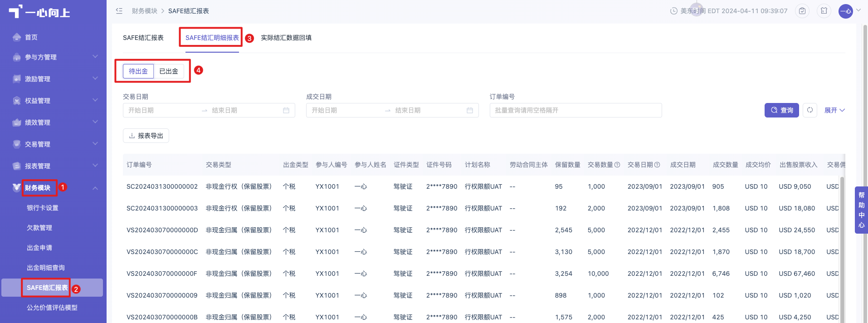Screen dimensions: 868x323
Task: Open 银行卡设置 in the sidebar
Action: click(43, 208)
